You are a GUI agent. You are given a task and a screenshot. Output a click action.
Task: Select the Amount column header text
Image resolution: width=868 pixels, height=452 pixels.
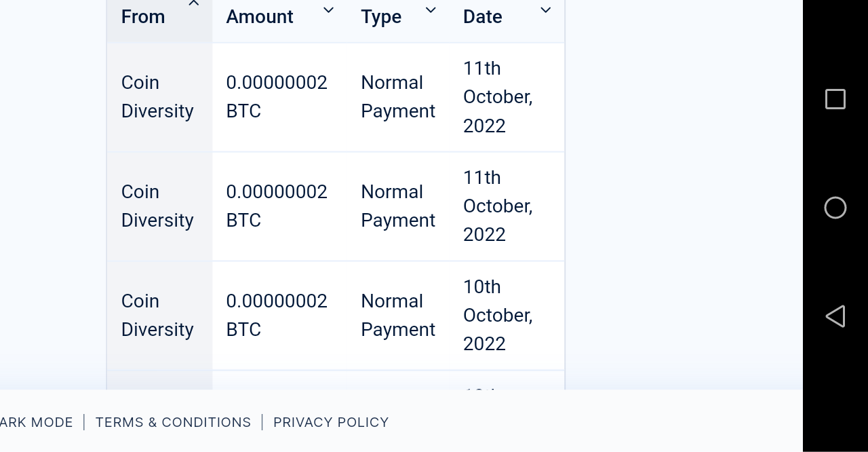260,17
